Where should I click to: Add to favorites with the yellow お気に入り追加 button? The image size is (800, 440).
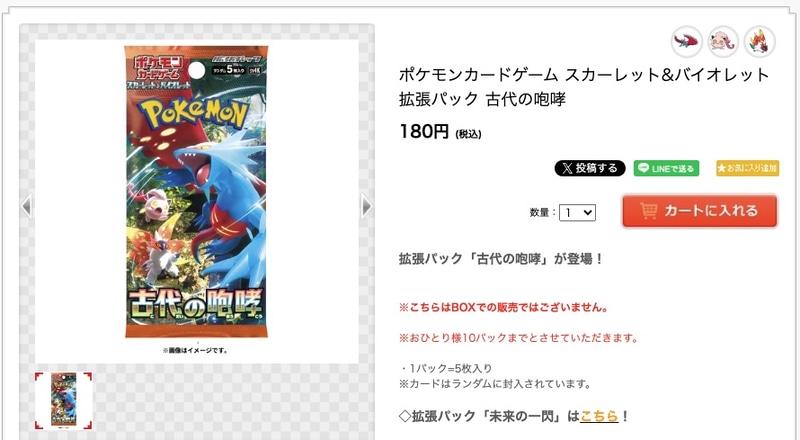(x=747, y=168)
